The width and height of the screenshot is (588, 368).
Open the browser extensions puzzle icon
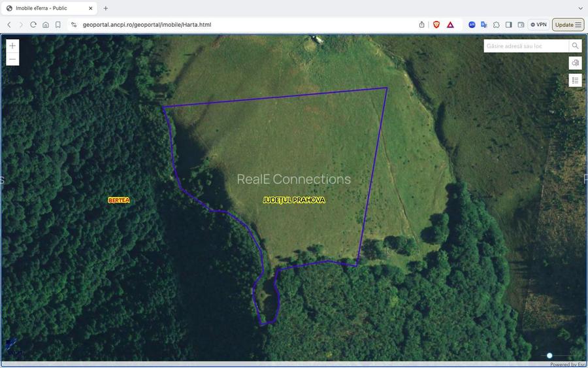pyautogui.click(x=497, y=25)
